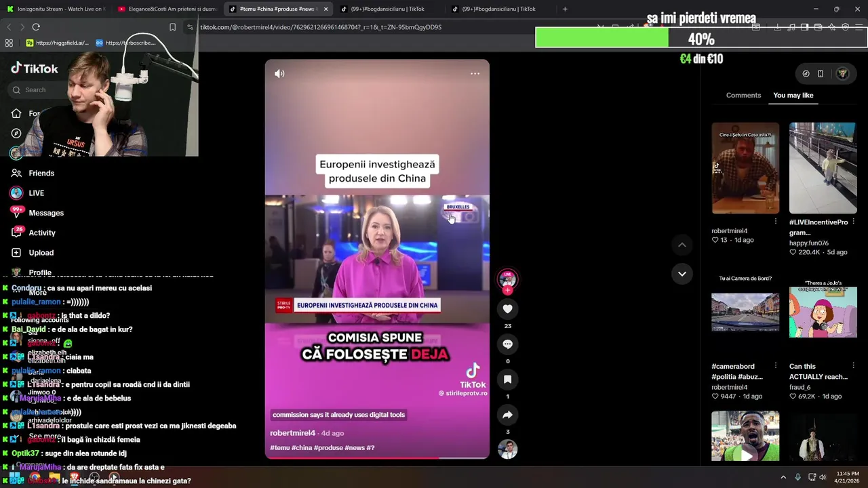Click the video progress bar
The height and width of the screenshot is (488, 868).
point(377,457)
